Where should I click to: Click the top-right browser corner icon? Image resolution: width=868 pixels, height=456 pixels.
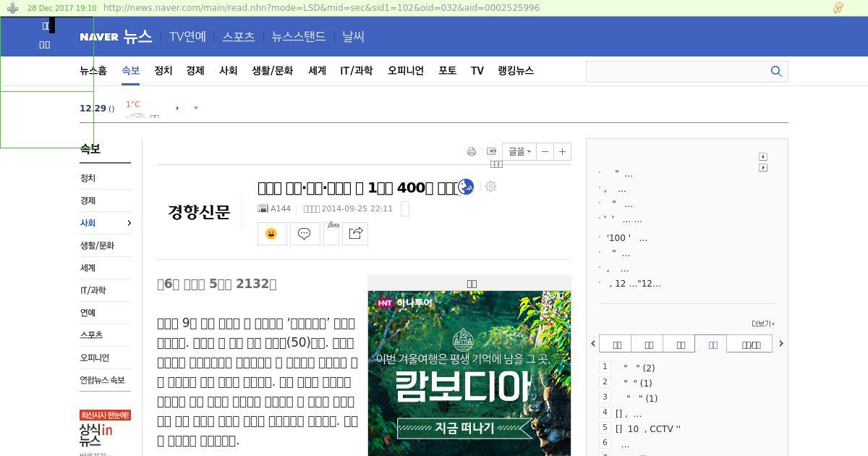tap(838, 8)
